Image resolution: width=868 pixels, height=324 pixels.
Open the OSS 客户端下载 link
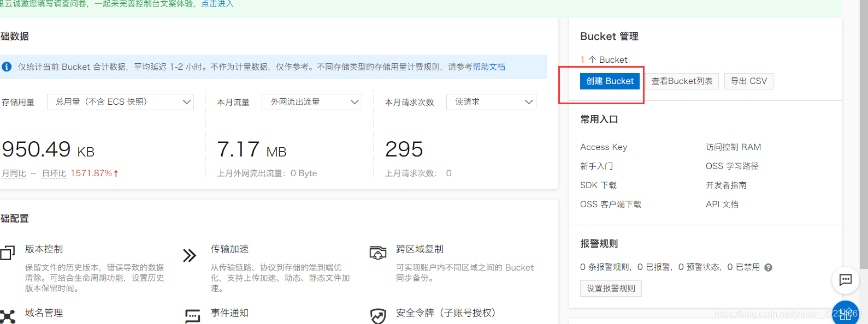tap(611, 205)
